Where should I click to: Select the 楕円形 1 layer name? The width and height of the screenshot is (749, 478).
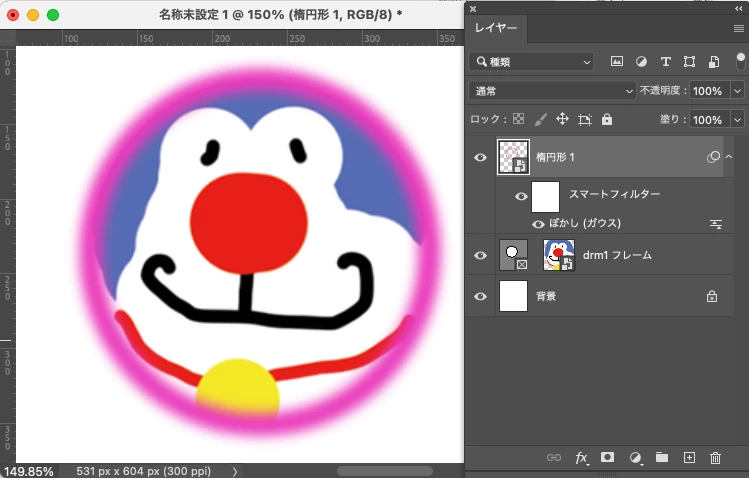pos(555,157)
